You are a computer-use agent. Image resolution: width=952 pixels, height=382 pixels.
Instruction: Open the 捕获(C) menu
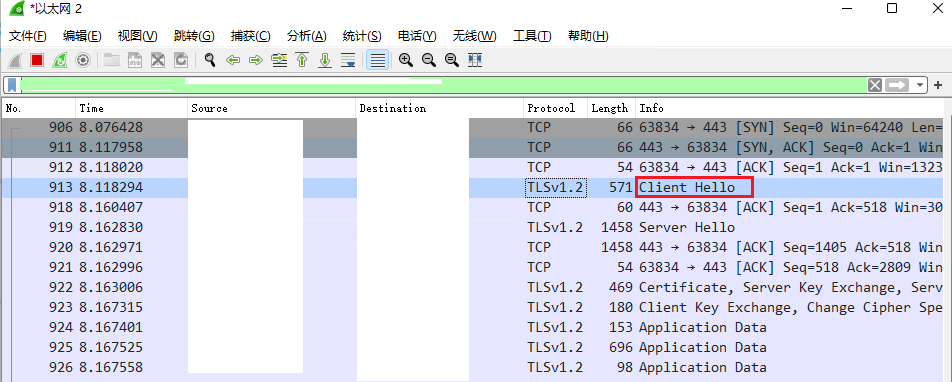[251, 36]
